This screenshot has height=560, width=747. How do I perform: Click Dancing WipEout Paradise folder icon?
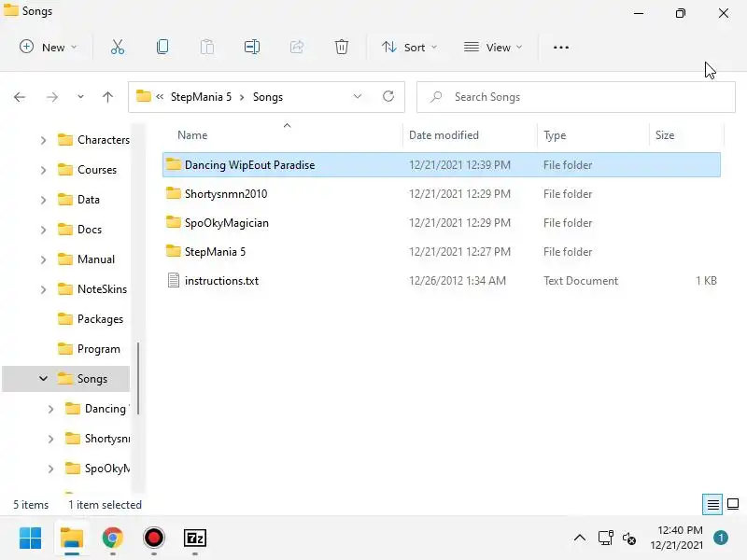coord(174,164)
